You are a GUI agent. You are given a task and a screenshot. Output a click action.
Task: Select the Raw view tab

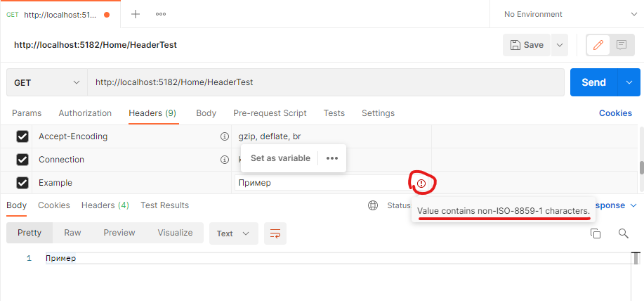click(x=72, y=233)
